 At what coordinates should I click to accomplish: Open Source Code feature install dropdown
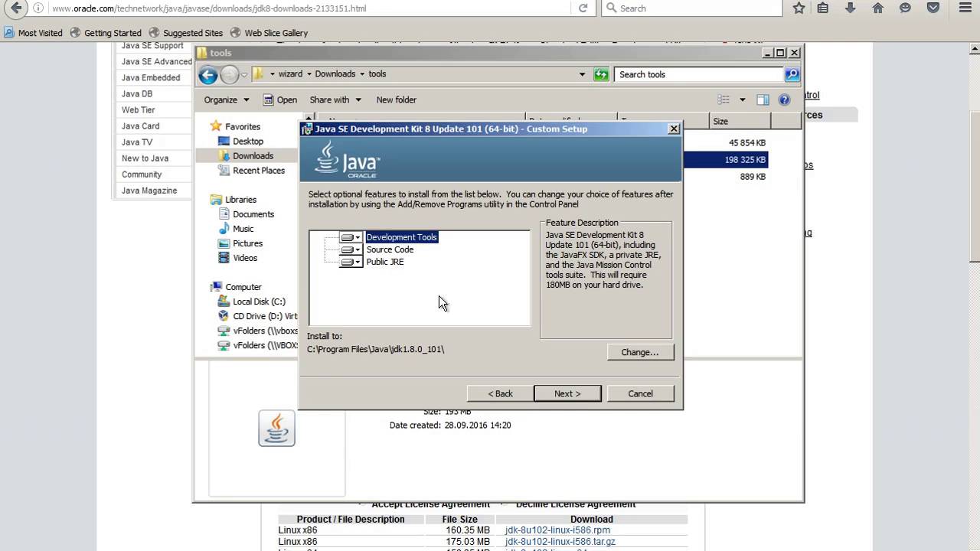coord(351,249)
